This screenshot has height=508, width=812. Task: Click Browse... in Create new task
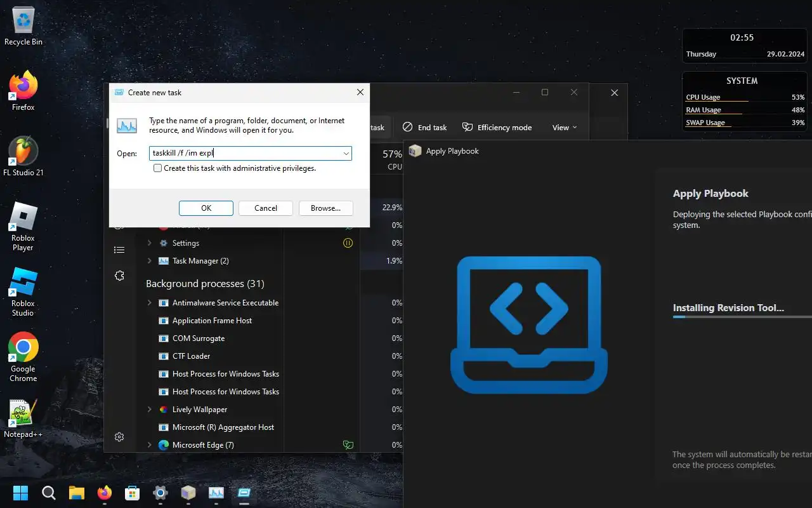(325, 208)
